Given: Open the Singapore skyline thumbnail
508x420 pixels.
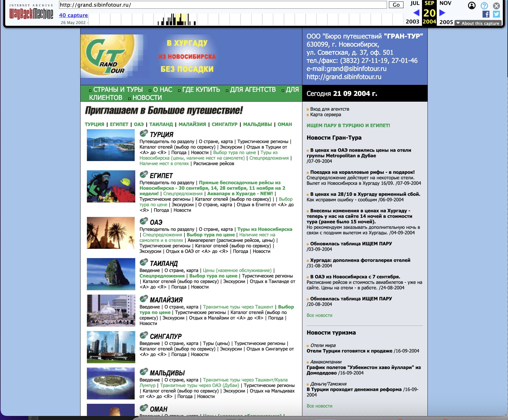Looking at the screenshot, I should 111,347.
